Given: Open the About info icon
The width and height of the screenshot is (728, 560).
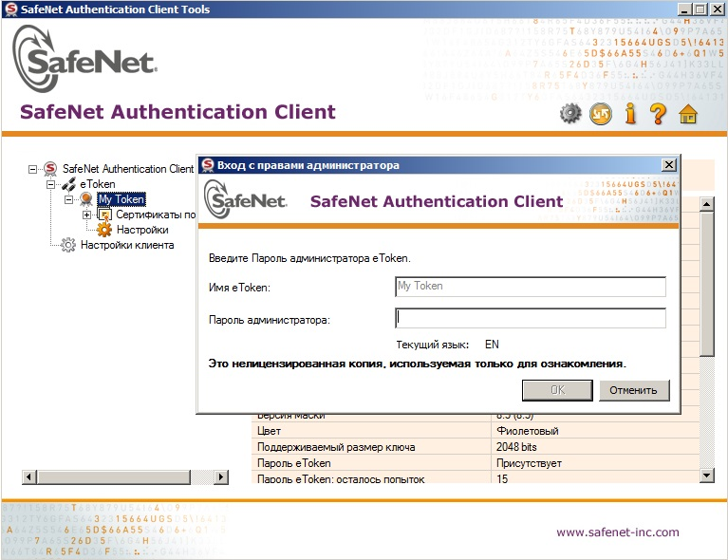Looking at the screenshot, I should (630, 114).
